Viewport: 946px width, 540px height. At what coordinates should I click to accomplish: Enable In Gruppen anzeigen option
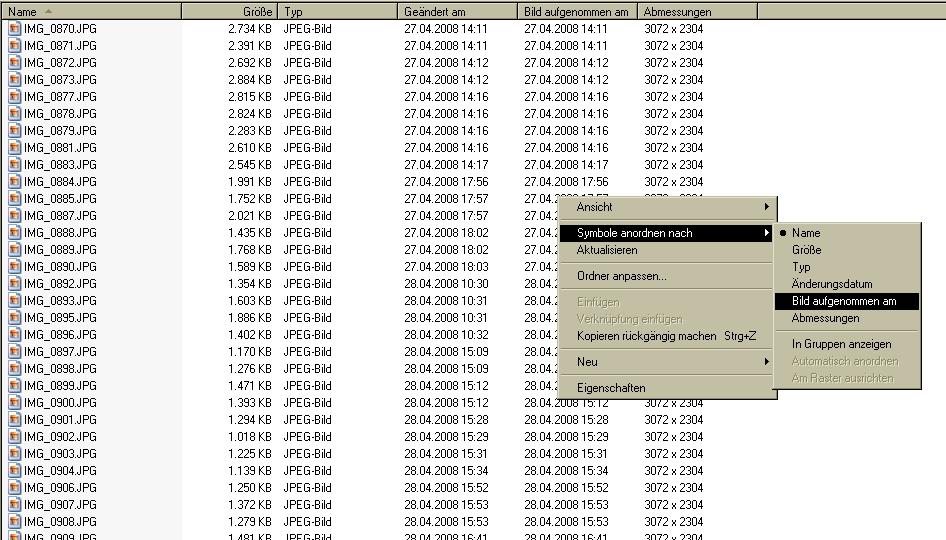click(x=841, y=344)
